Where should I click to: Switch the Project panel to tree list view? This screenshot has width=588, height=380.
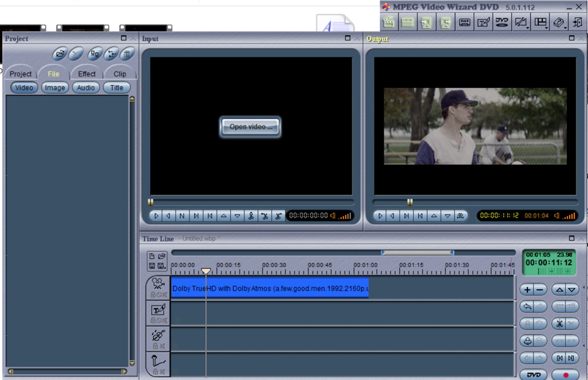coord(111,54)
